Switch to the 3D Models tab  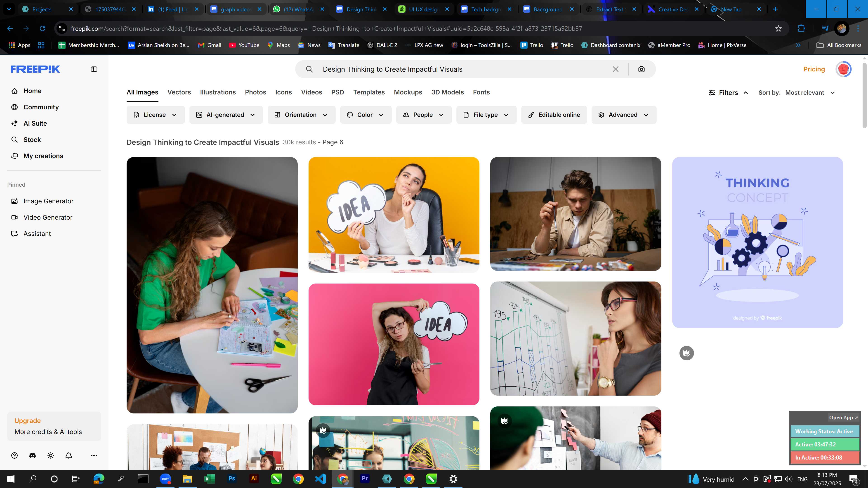pos(448,92)
